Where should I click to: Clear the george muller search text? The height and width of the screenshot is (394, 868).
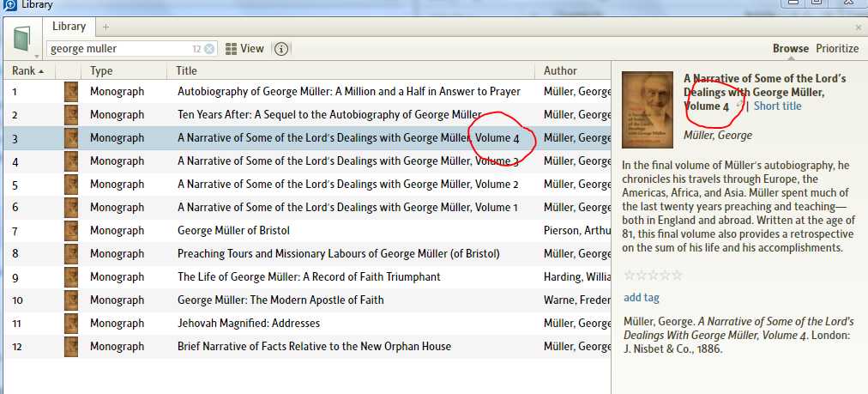209,49
